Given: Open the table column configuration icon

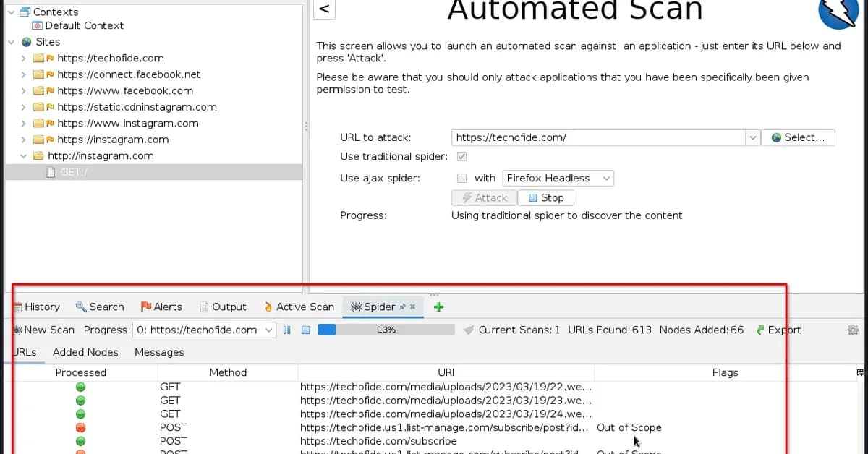Looking at the screenshot, I should coord(860,372).
